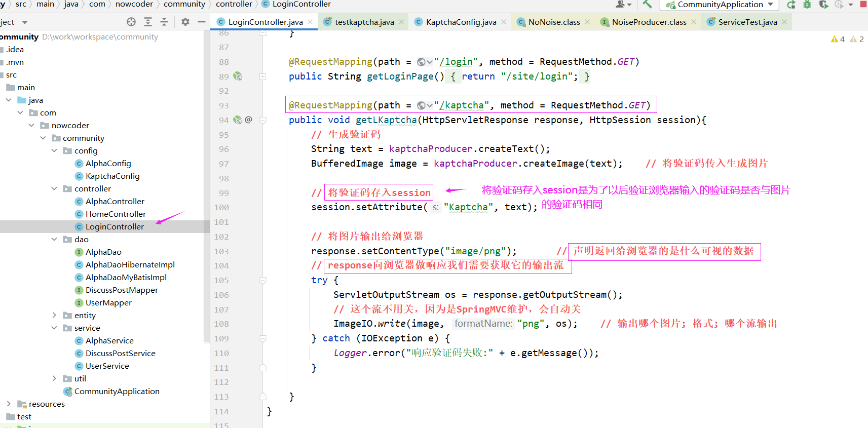Image resolution: width=868 pixels, height=428 pixels.
Task: Collapse the dao package
Action: (x=54, y=239)
